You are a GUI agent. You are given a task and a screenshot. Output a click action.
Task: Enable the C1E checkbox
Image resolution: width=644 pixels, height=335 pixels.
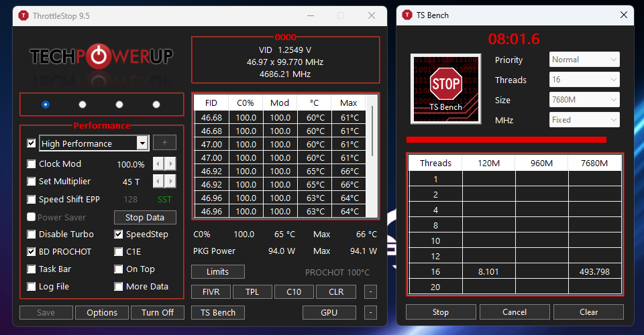119,251
